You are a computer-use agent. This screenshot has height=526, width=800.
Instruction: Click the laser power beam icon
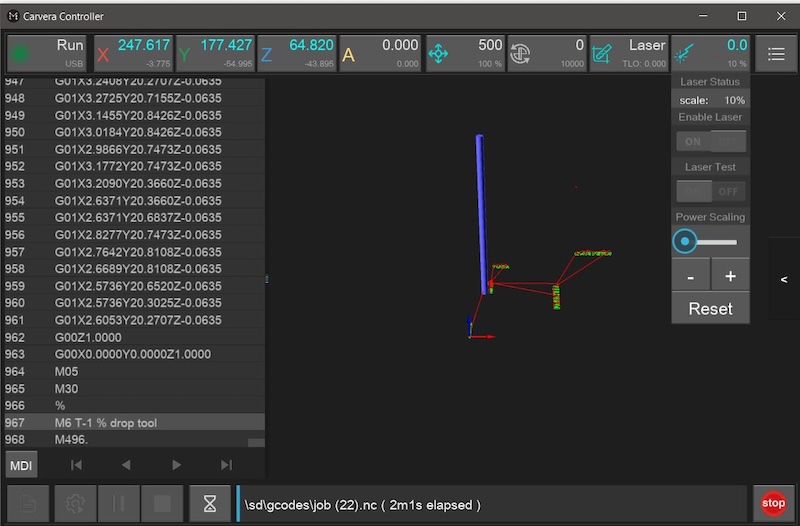click(x=684, y=54)
